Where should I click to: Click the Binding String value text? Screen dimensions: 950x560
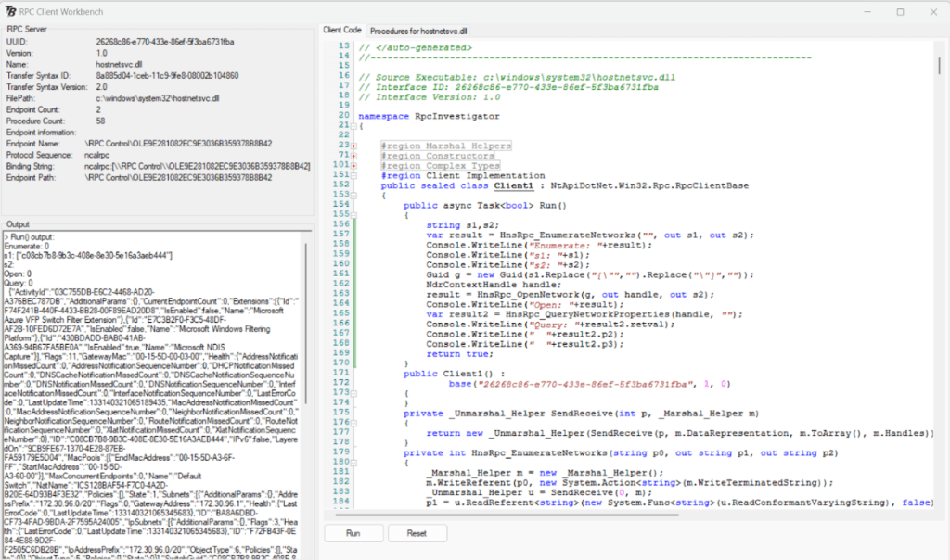(x=197, y=165)
